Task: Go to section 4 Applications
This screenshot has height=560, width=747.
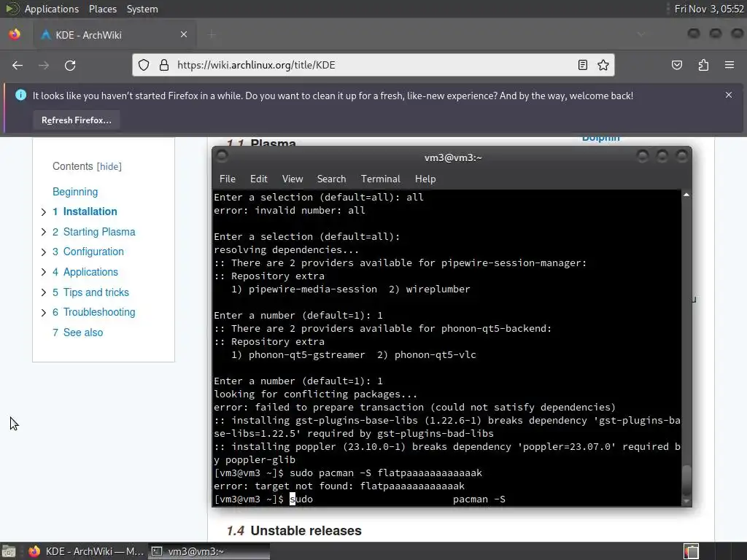Action: (85, 273)
